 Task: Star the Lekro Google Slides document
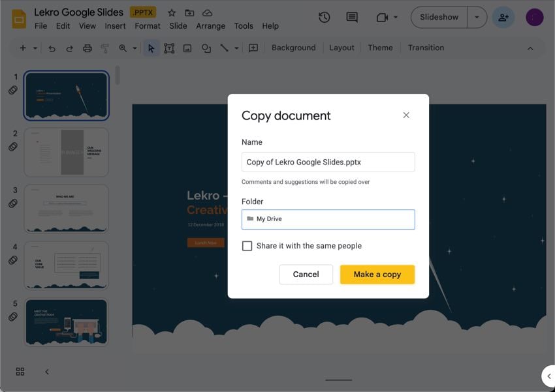tap(172, 13)
